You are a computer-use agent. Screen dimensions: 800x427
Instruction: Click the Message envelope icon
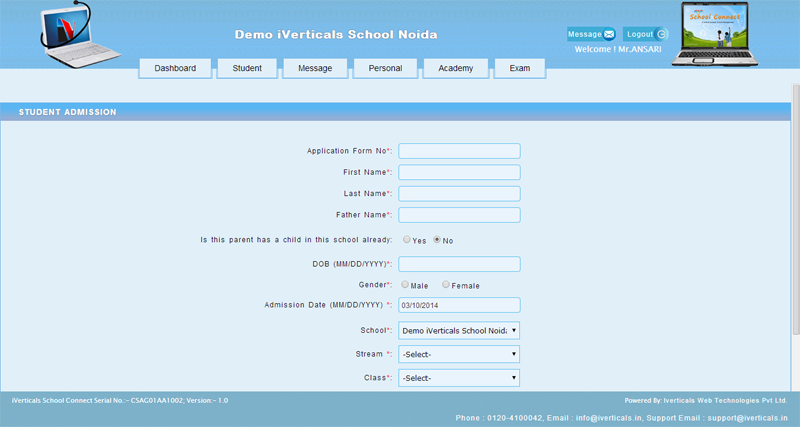point(609,34)
